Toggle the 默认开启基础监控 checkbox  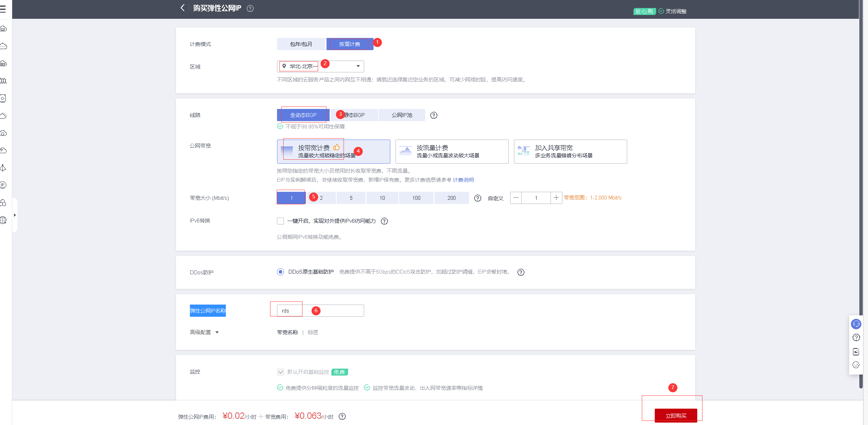click(281, 372)
